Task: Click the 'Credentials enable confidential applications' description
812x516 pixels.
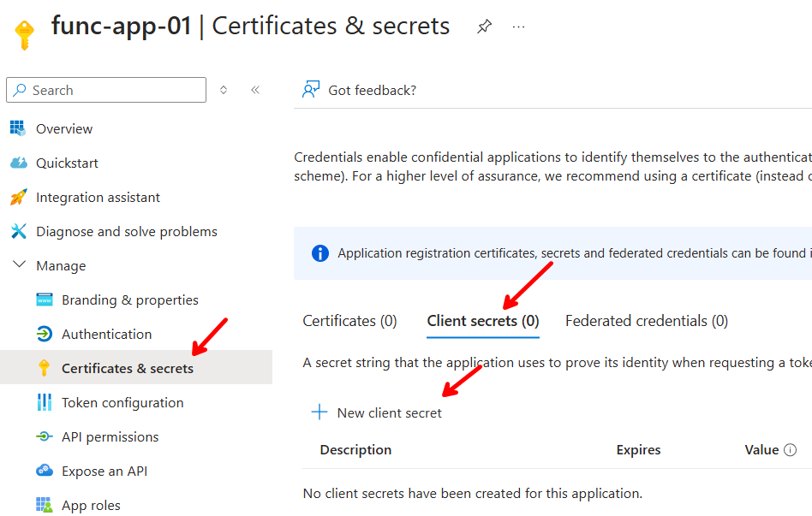Action: click(552, 166)
